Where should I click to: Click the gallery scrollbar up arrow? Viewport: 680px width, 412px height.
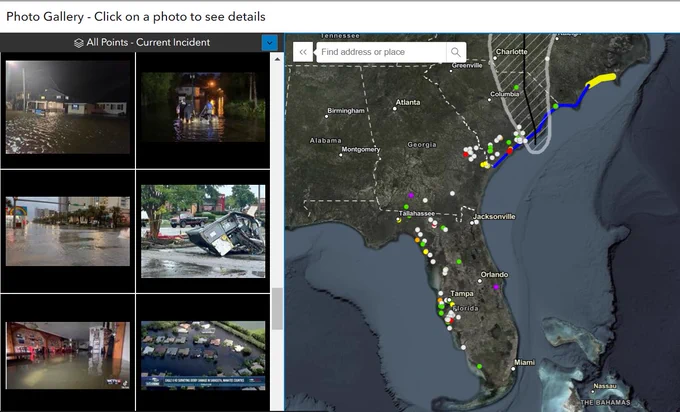tap(278, 59)
